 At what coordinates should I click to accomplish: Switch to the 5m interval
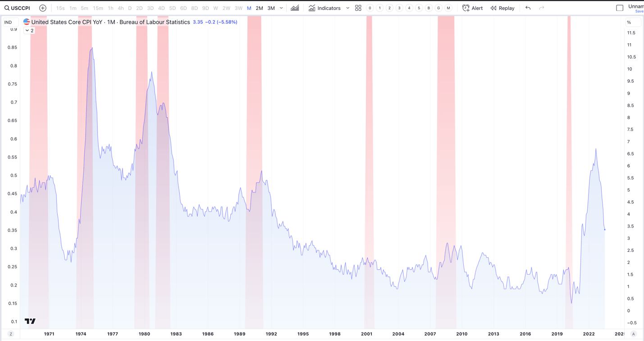tap(85, 8)
